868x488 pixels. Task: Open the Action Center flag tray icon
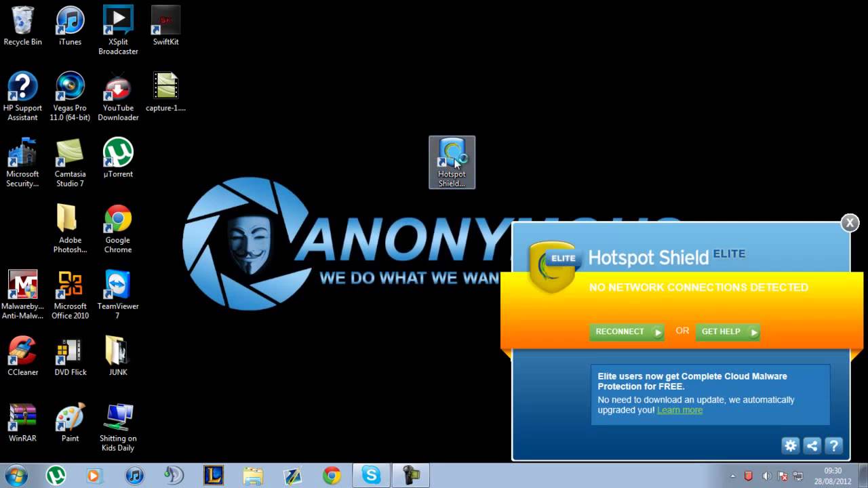783,476
